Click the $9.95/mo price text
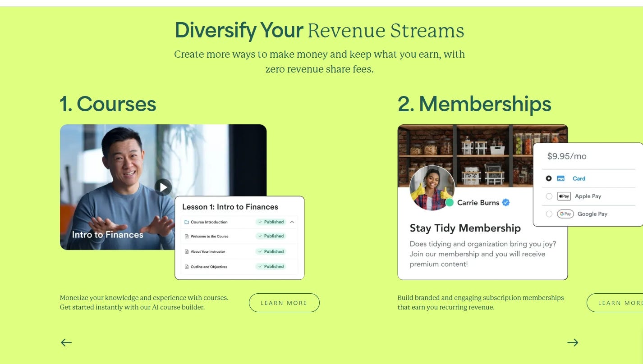This screenshot has height=364, width=643. [567, 156]
